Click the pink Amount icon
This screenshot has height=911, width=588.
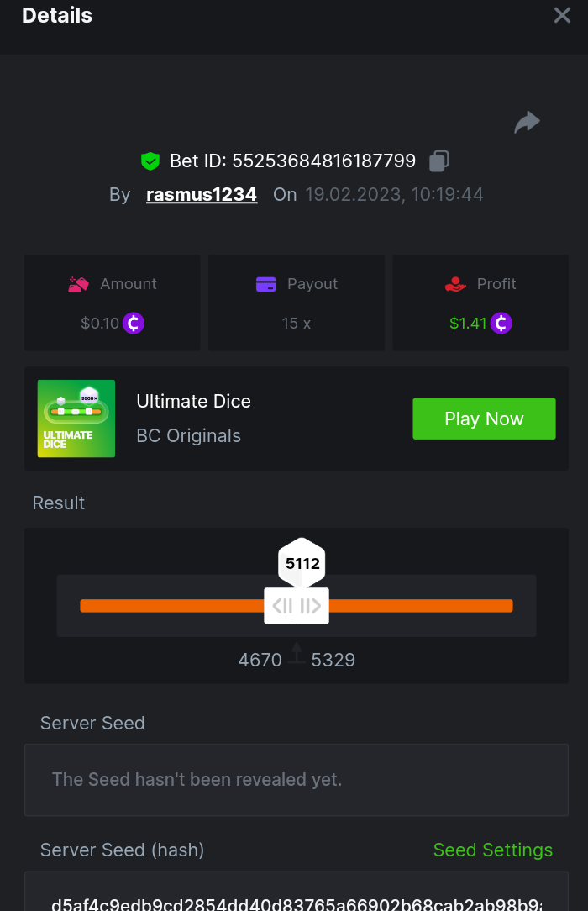click(78, 284)
